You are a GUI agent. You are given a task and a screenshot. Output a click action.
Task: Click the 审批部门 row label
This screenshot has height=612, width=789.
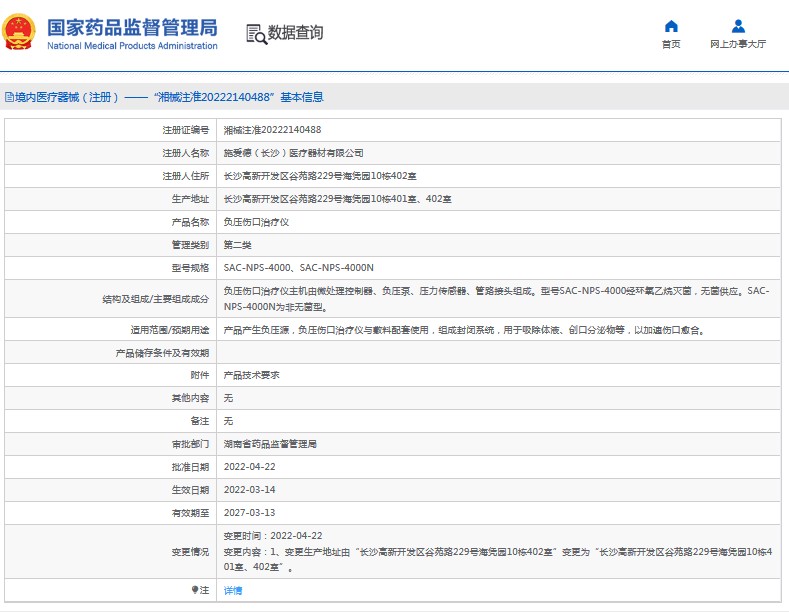190,444
